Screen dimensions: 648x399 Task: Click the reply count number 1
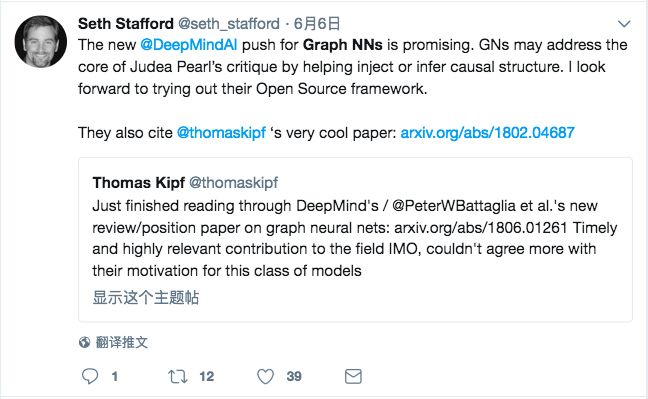point(114,376)
